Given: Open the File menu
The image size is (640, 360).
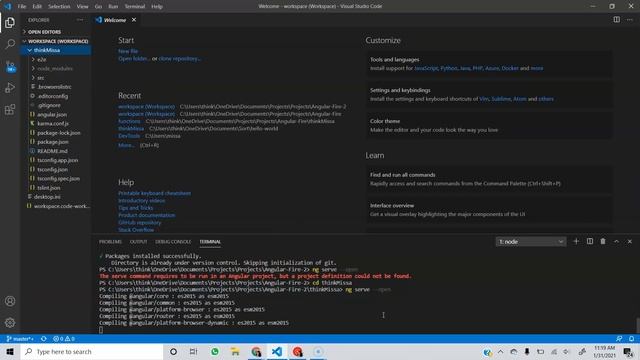Looking at the screenshot, I should coord(22,7).
